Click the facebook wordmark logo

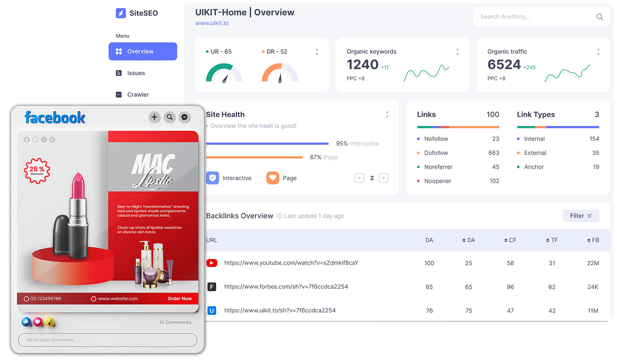click(x=55, y=118)
